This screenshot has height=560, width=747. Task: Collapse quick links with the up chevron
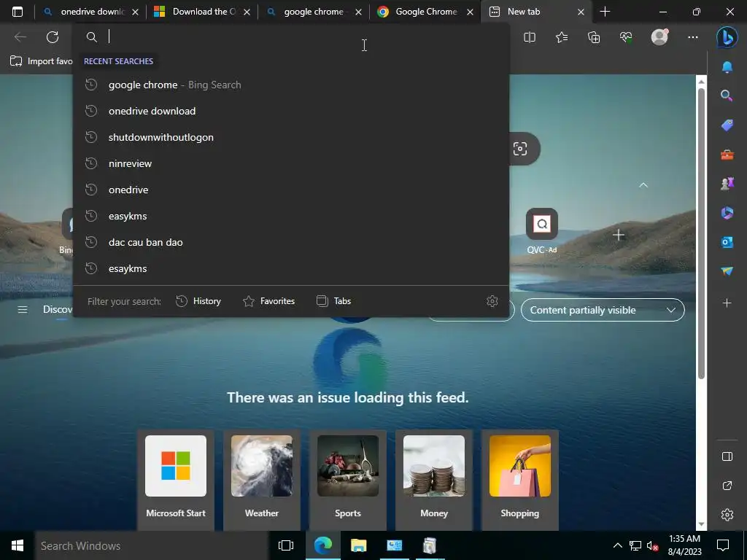(x=643, y=184)
